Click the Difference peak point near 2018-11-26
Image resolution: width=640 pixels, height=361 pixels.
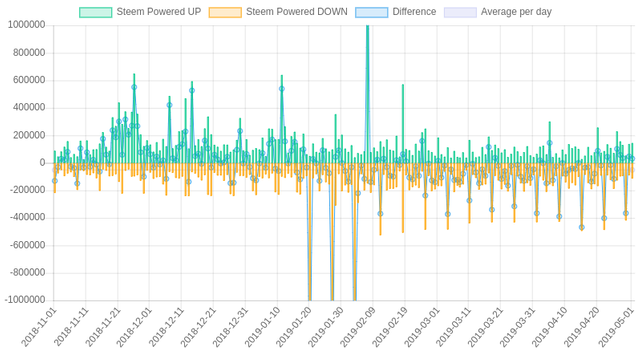pos(134,87)
